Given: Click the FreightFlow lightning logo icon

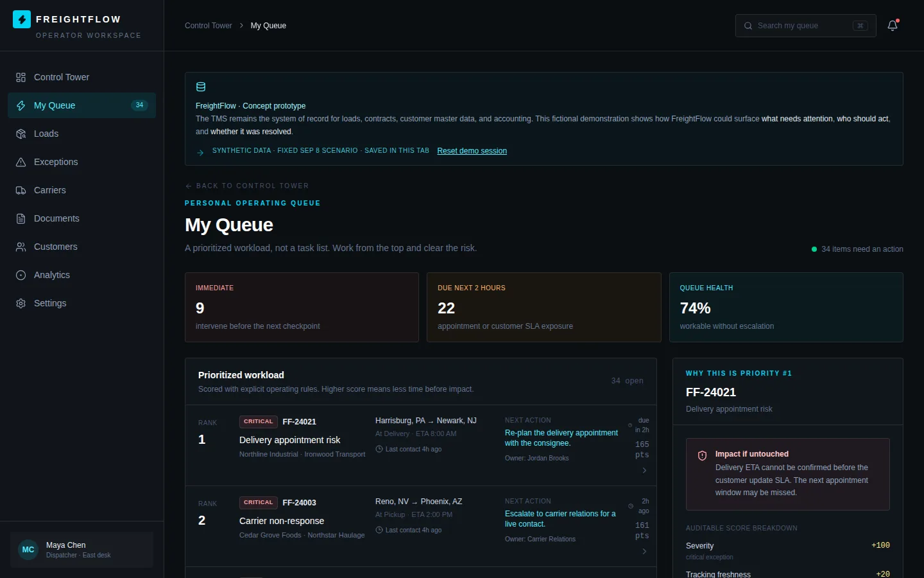Looking at the screenshot, I should pyautogui.click(x=21, y=19).
